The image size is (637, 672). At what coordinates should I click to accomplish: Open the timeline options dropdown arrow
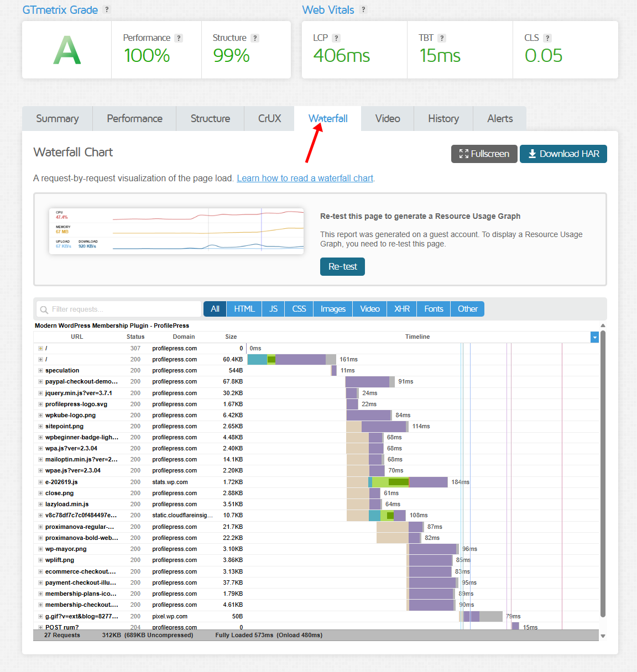tap(594, 337)
